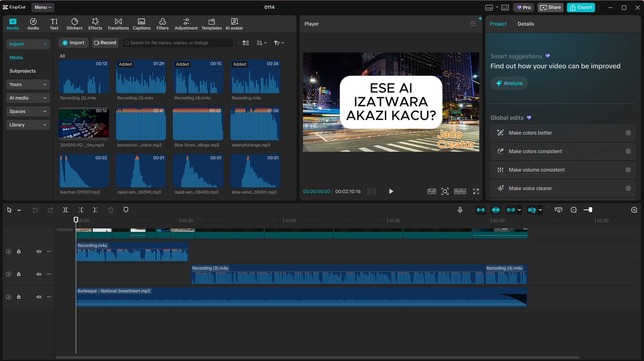Image resolution: width=644 pixels, height=361 pixels.
Task: Select the Text panel
Action: (54, 24)
